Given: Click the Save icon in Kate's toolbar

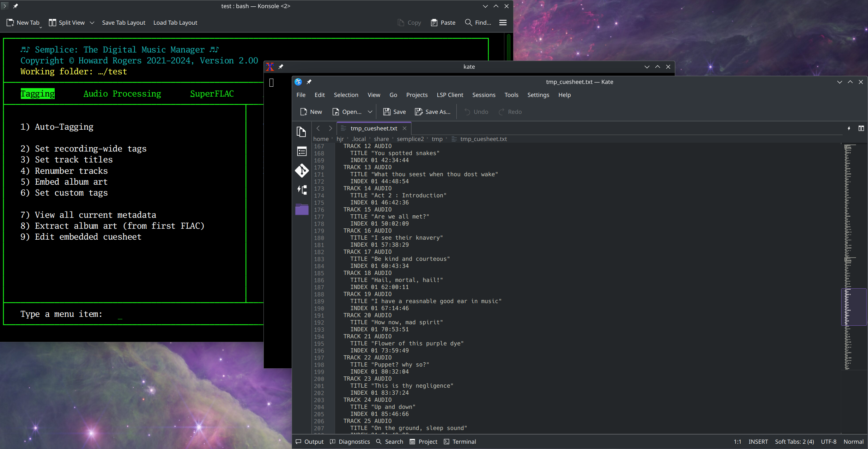Looking at the screenshot, I should (x=387, y=112).
